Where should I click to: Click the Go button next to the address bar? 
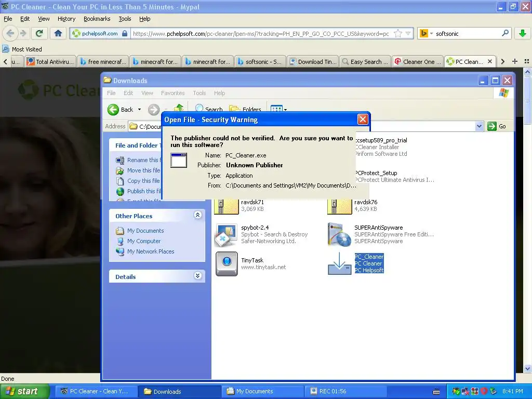coord(497,126)
